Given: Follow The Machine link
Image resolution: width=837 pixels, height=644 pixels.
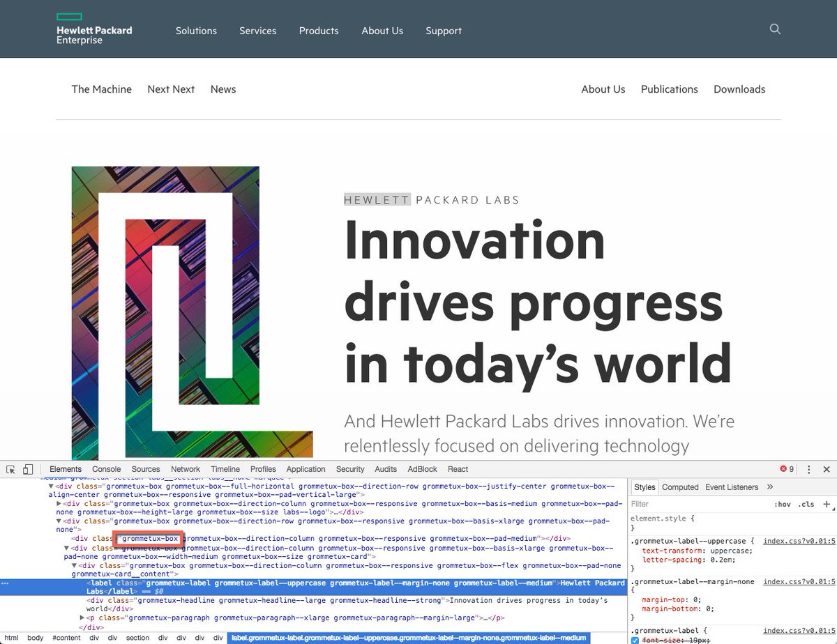Looking at the screenshot, I should pos(102,89).
